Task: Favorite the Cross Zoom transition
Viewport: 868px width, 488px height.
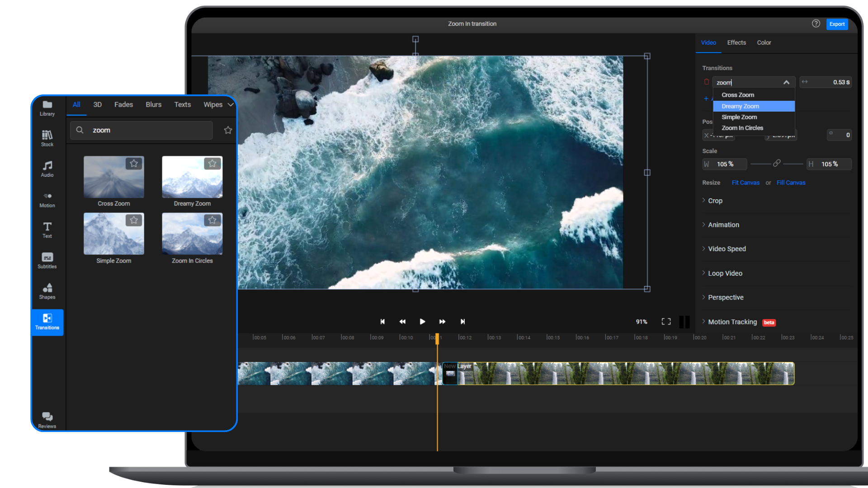Action: click(134, 164)
